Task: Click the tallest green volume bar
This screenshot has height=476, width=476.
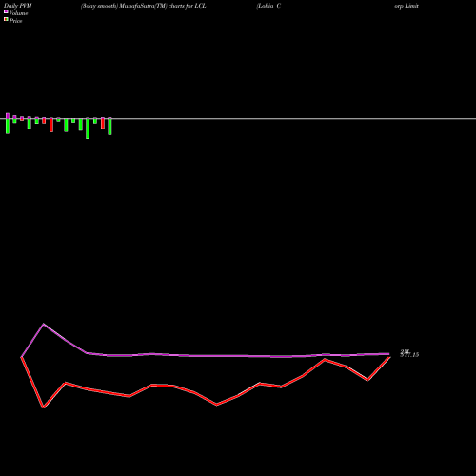Action: pyautogui.click(x=88, y=129)
